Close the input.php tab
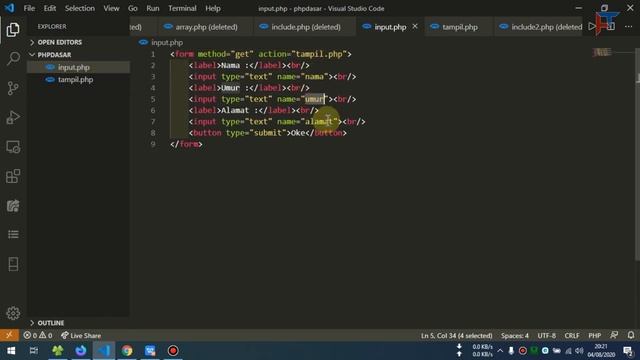The height and width of the screenshot is (360, 640). click(x=415, y=26)
